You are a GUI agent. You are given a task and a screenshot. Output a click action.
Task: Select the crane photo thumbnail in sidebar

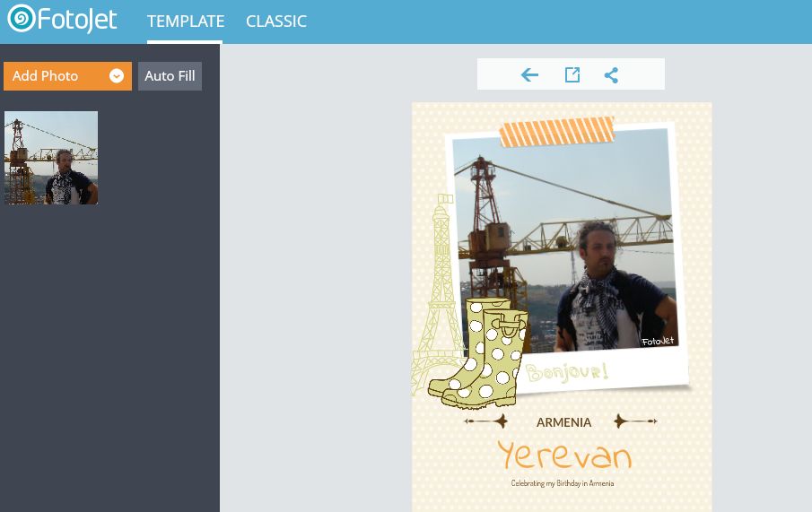[x=51, y=158]
